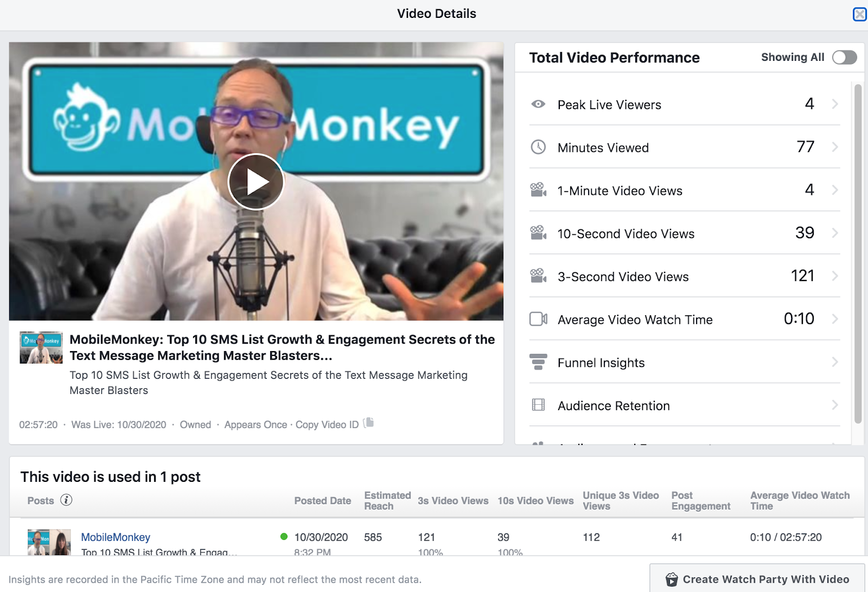Click the Post Engagement column header

(701, 501)
